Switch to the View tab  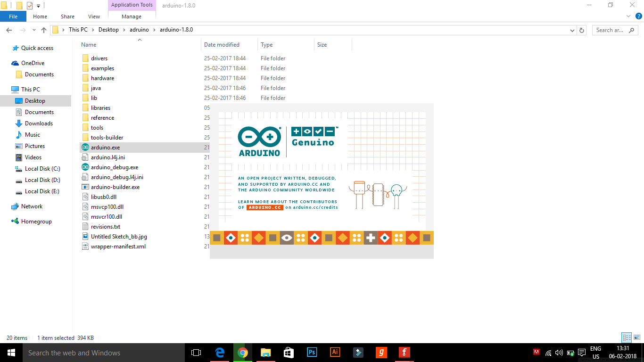[x=94, y=16]
